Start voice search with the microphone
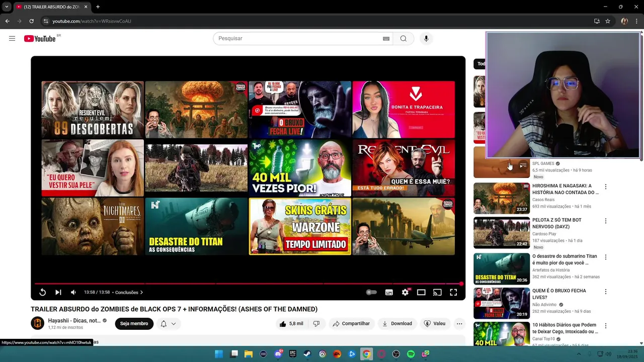This screenshot has height=362, width=644. click(x=426, y=39)
